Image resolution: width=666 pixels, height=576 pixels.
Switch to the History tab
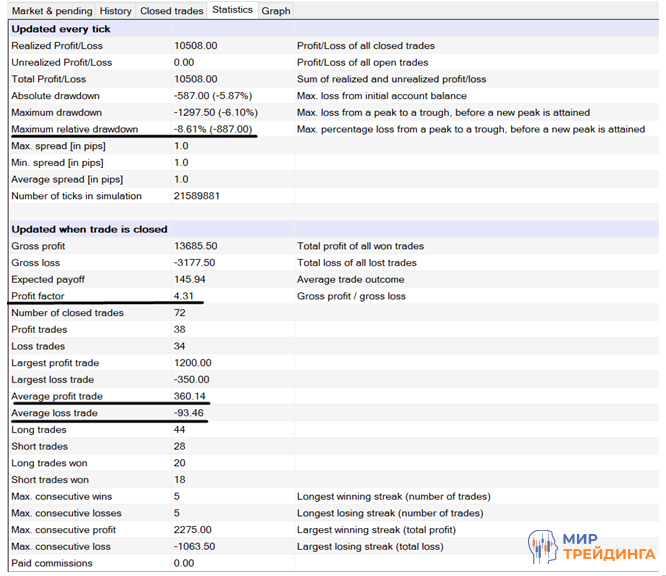(116, 11)
